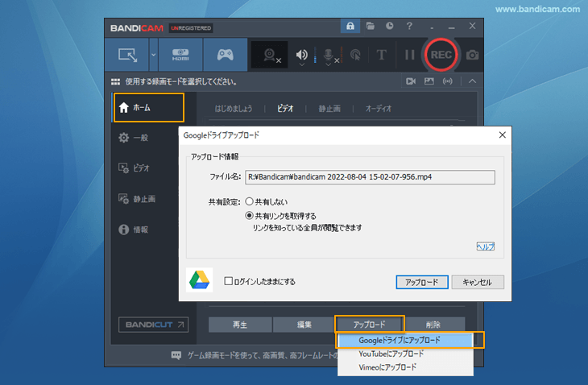Open the bottom アップロード dropdown button
This screenshot has width=588, height=385.
(370, 325)
